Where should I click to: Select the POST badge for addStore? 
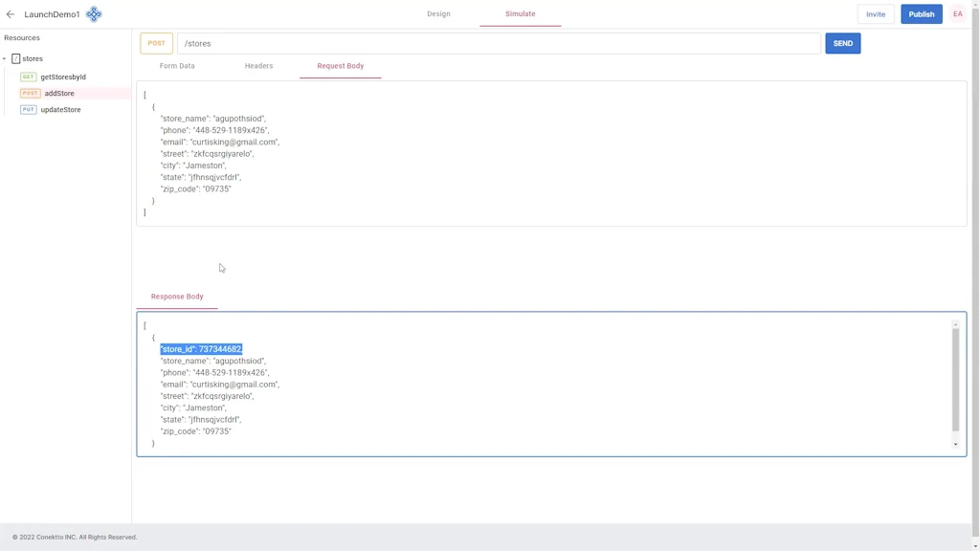(x=30, y=93)
